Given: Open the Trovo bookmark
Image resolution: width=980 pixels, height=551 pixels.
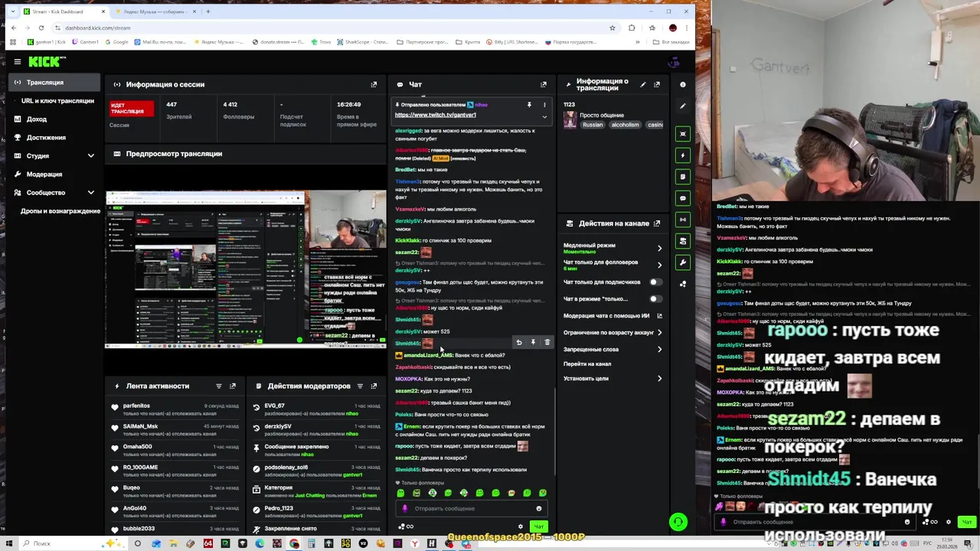Looking at the screenshot, I should click(x=321, y=42).
